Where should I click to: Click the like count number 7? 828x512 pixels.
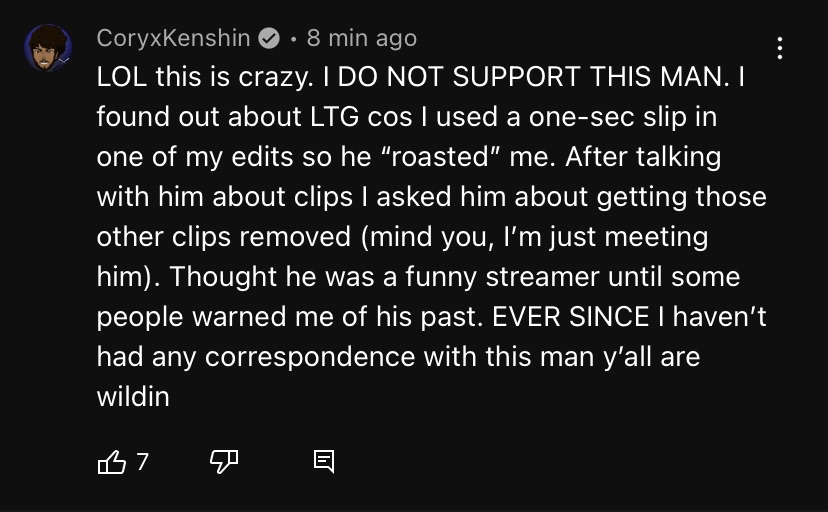[142, 461]
